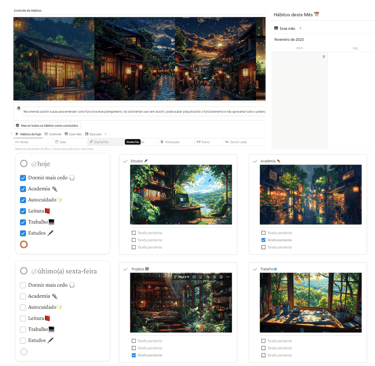Image resolution: width=375 pixels, height=366 pixels.
Task: Open the Estudos desk scene image
Action: pos(181,194)
